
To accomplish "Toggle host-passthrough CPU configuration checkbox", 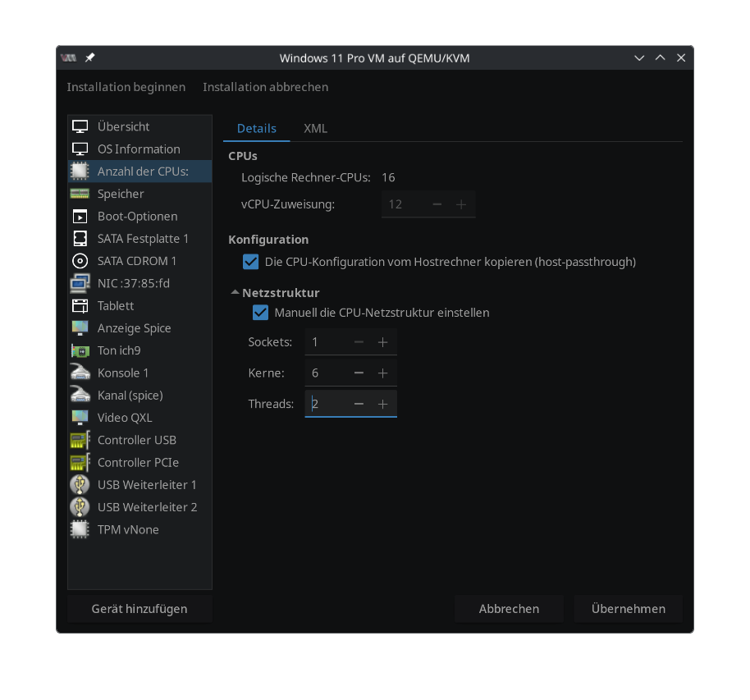I will pyautogui.click(x=250, y=262).
